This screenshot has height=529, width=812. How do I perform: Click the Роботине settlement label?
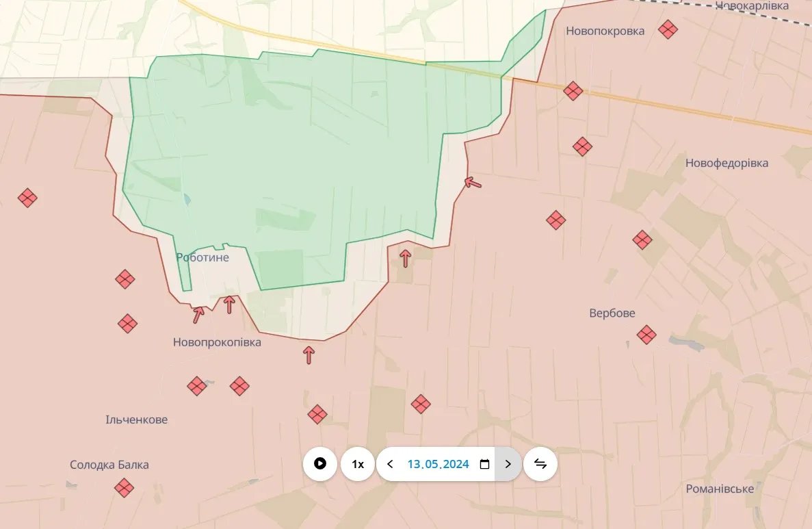202,258
